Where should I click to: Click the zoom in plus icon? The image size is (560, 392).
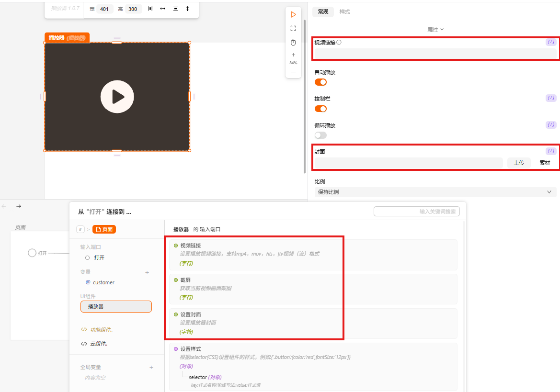(293, 55)
